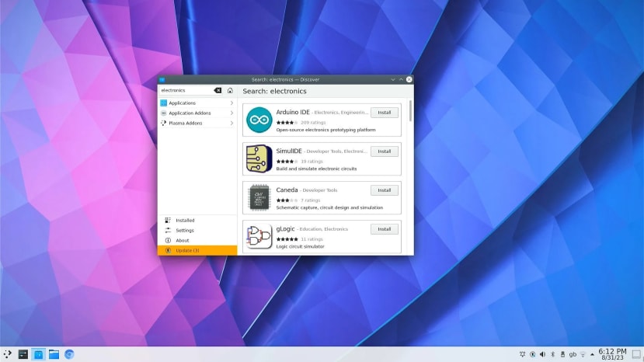Image resolution: width=644 pixels, height=362 pixels.
Task: Open the Settings sidebar icon
Action: pos(168,231)
